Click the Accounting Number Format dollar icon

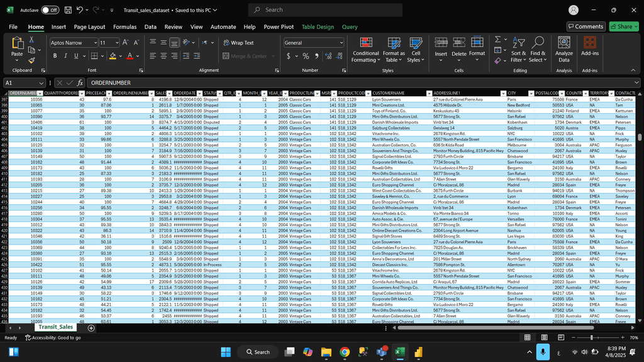288,56
